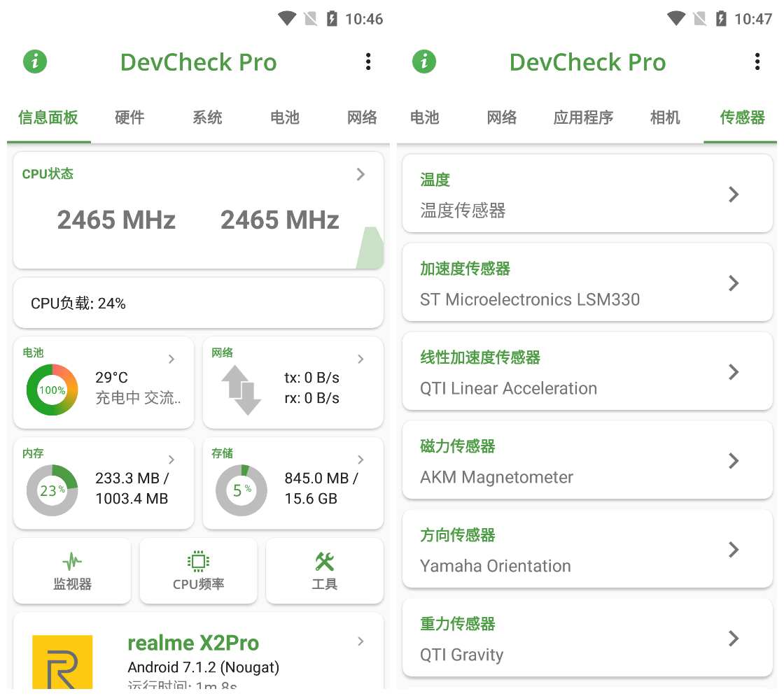Go to the 应用程序 tab

tap(583, 118)
